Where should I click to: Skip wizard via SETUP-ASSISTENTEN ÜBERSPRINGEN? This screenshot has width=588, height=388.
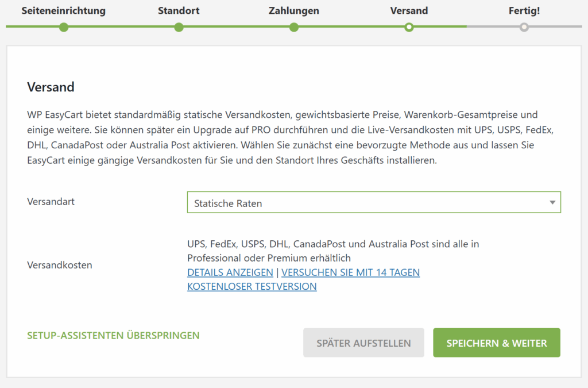[113, 335]
